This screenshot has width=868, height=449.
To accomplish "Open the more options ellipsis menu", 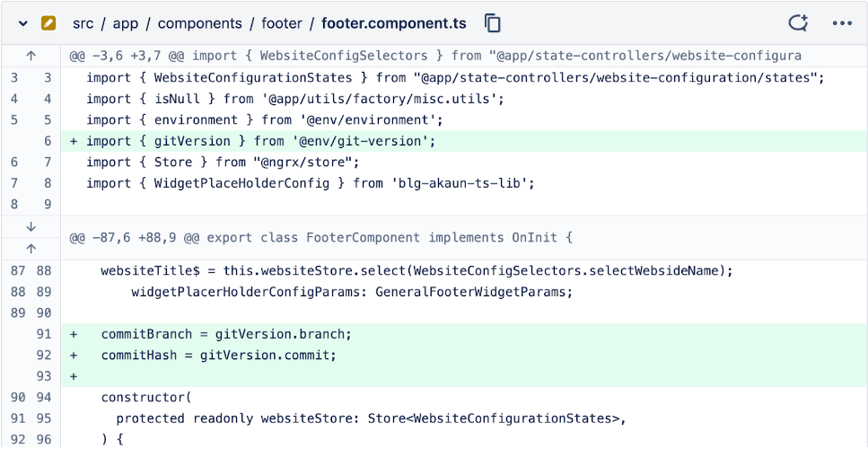I will click(842, 23).
